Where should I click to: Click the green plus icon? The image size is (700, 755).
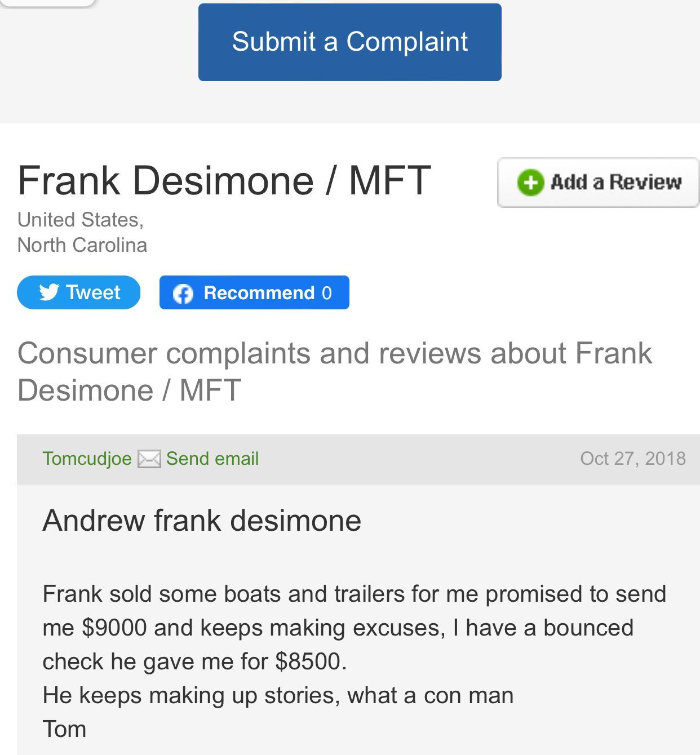(530, 183)
